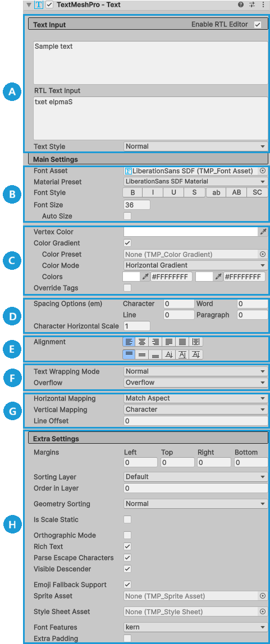Enable Orthographic Mode
Image resolution: width=270 pixels, height=644 pixels.
127,535
